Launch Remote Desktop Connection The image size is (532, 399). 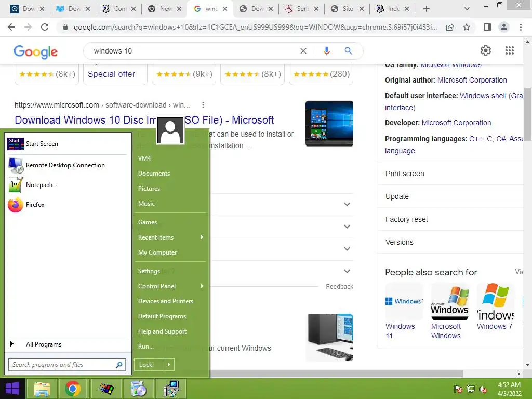[67, 165]
